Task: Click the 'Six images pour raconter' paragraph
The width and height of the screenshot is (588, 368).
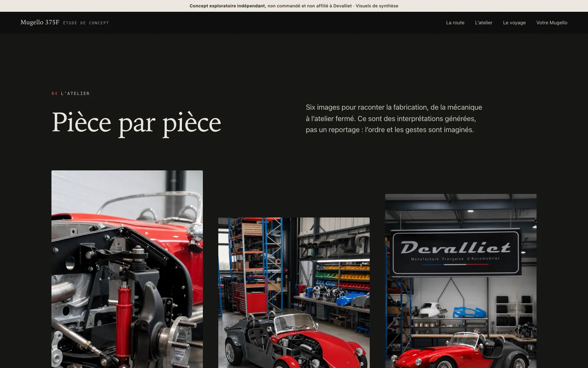Action: point(394,118)
